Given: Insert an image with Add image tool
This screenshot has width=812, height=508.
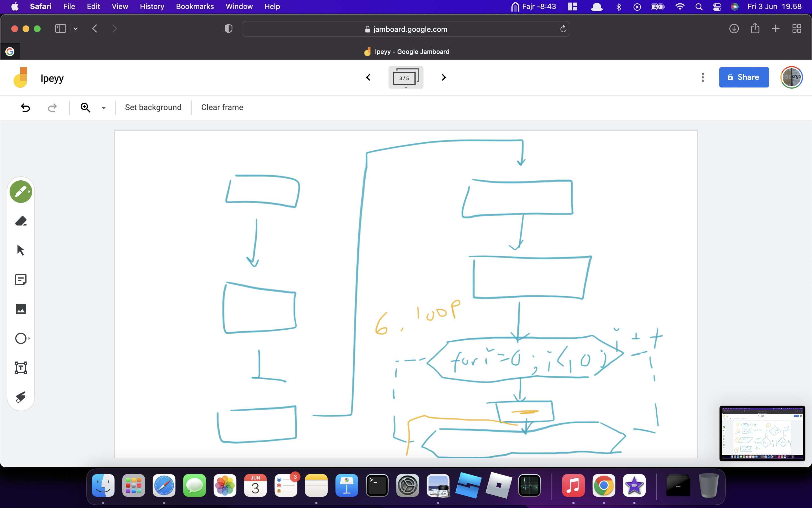Looking at the screenshot, I should (21, 309).
